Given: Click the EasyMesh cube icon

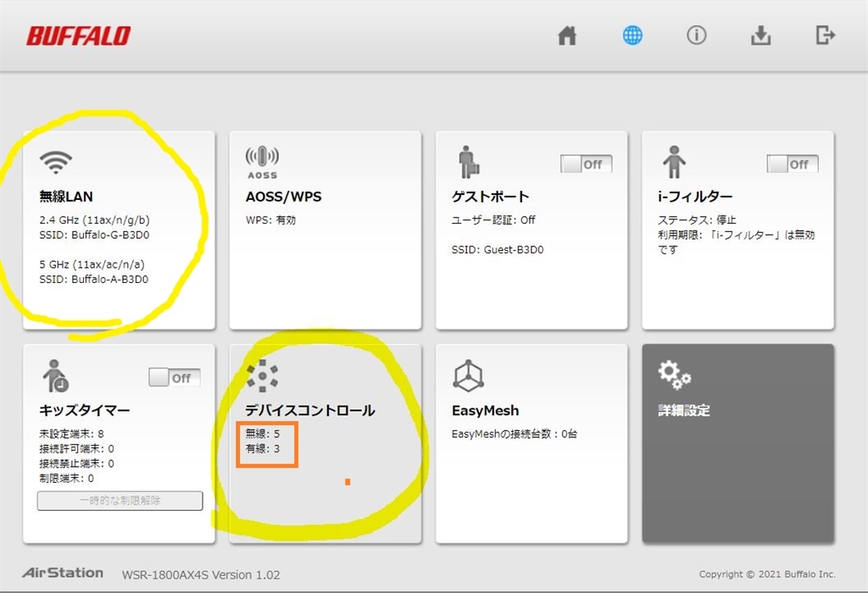Looking at the screenshot, I should [x=468, y=375].
